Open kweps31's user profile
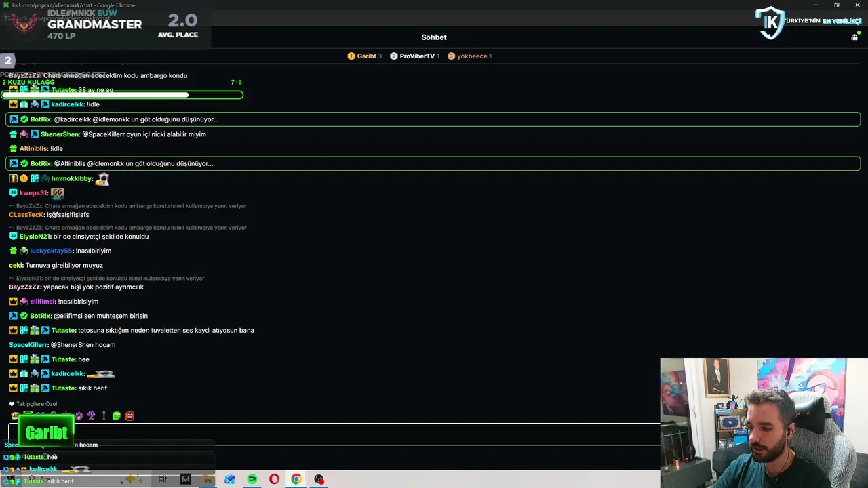This screenshot has width=868, height=488. point(34,193)
